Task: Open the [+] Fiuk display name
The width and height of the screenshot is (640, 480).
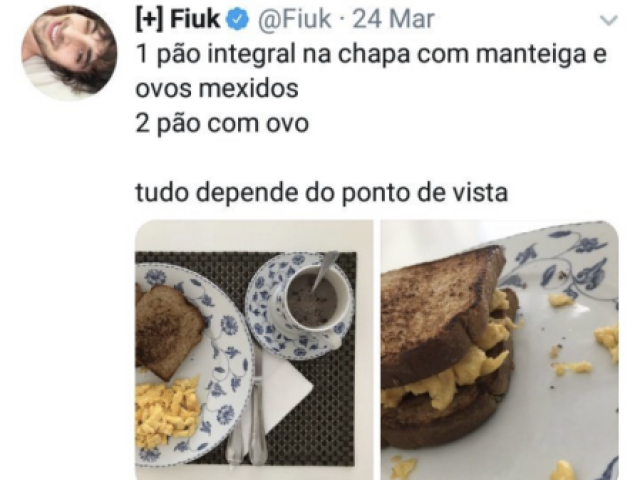Action: 178,19
